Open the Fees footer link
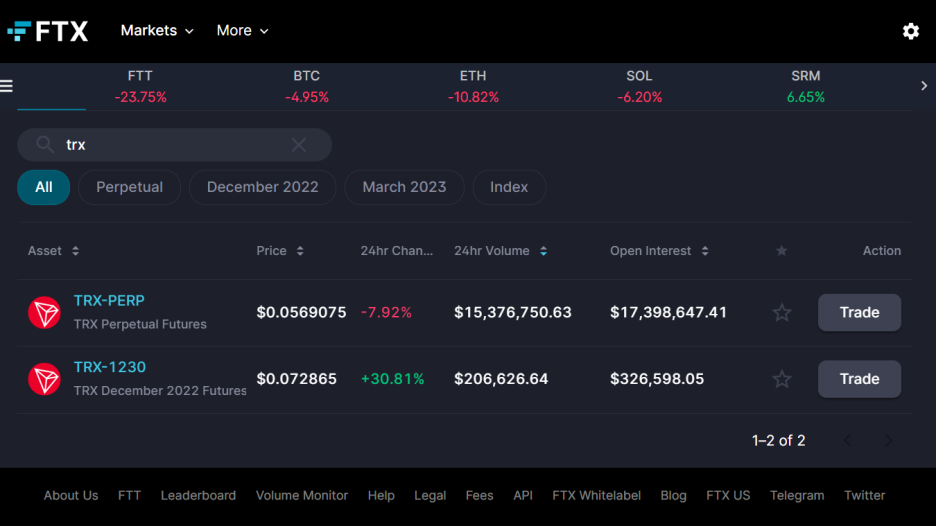The image size is (936, 526). 479,496
